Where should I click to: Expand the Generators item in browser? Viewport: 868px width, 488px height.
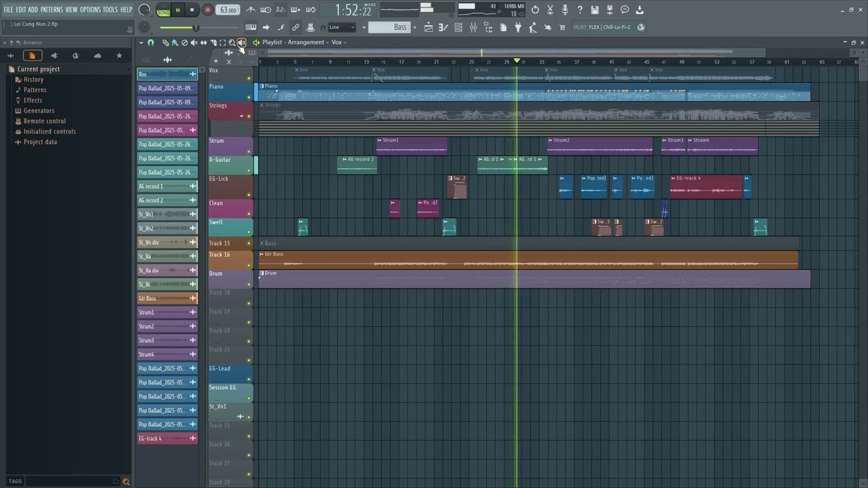(x=39, y=110)
